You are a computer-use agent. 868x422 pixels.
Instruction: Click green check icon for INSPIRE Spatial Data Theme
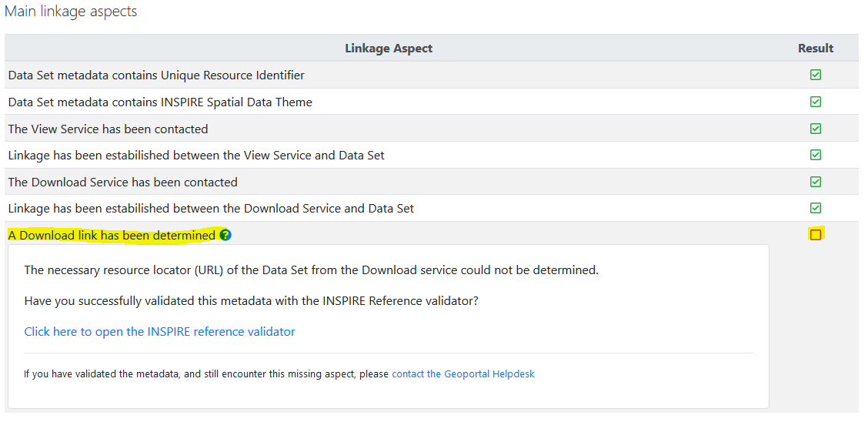point(816,102)
